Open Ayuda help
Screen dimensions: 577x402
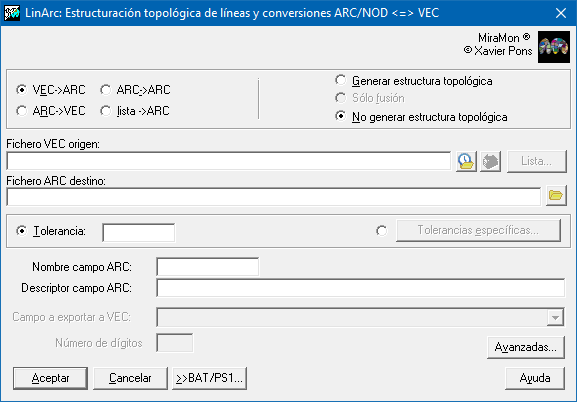(535, 378)
